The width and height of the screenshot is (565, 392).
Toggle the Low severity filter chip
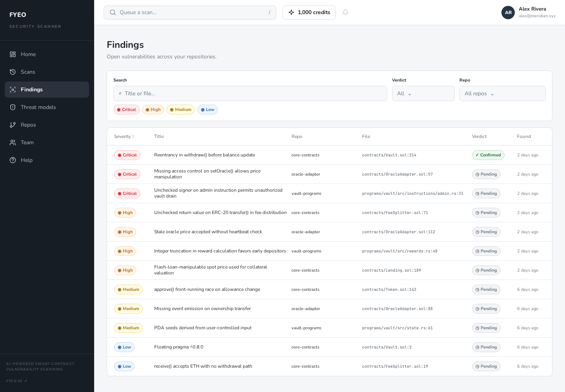pos(208,110)
